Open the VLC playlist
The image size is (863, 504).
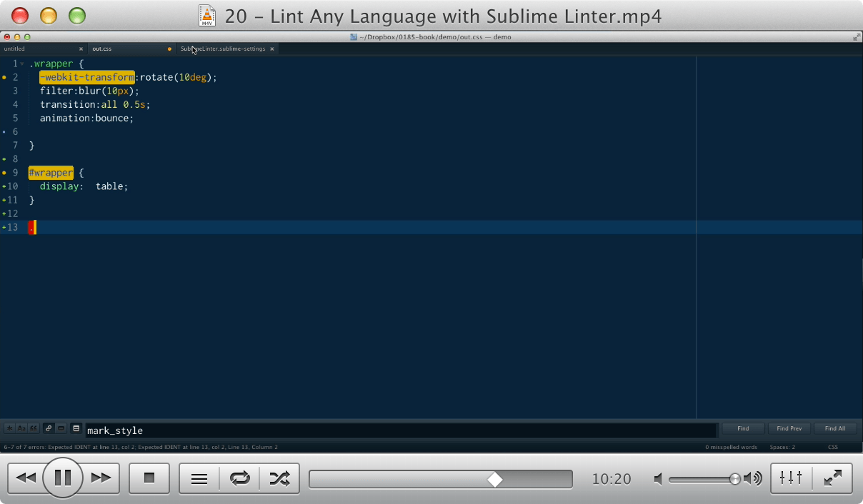click(198, 478)
